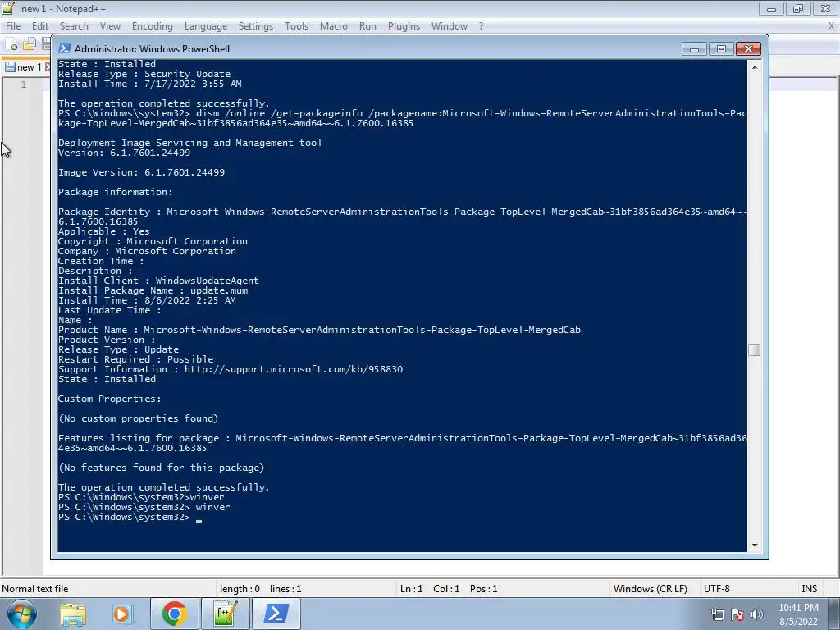Click the X close-document button beside the ? menu

pyautogui.click(x=832, y=26)
